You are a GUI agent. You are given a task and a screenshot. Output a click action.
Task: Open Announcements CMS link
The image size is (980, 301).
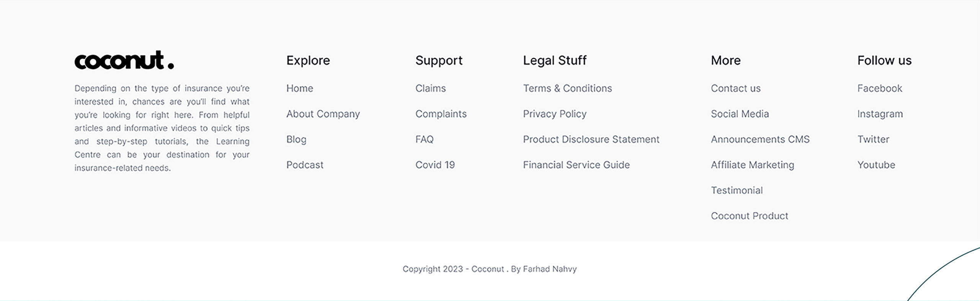(x=760, y=139)
